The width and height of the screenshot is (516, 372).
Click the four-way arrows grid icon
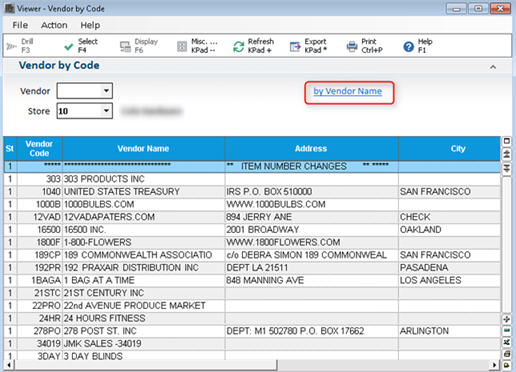(507, 319)
